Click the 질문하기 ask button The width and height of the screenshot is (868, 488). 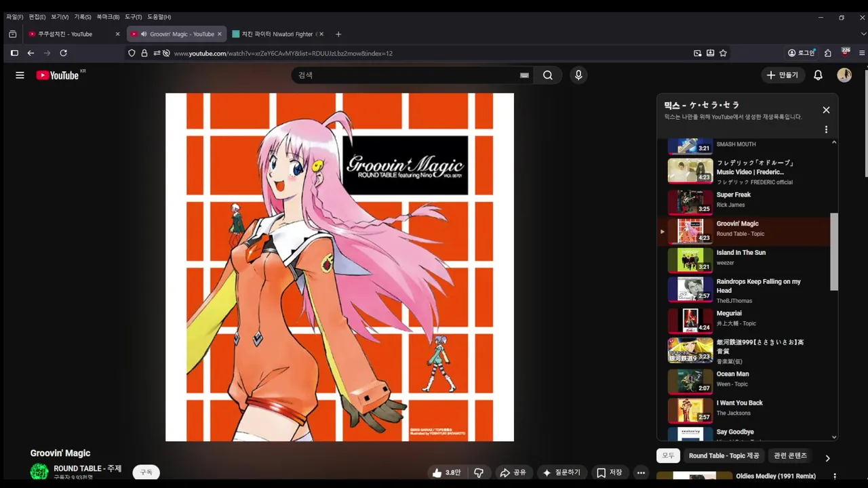pos(561,472)
